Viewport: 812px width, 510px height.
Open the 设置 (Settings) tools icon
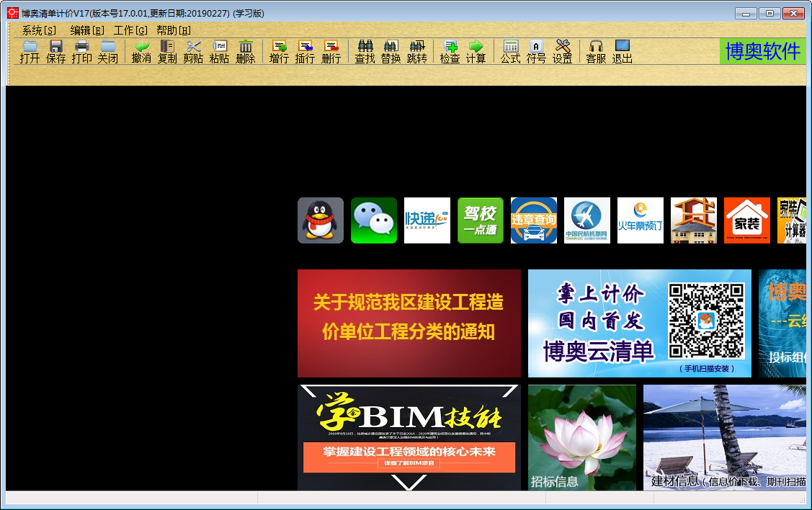tap(563, 52)
